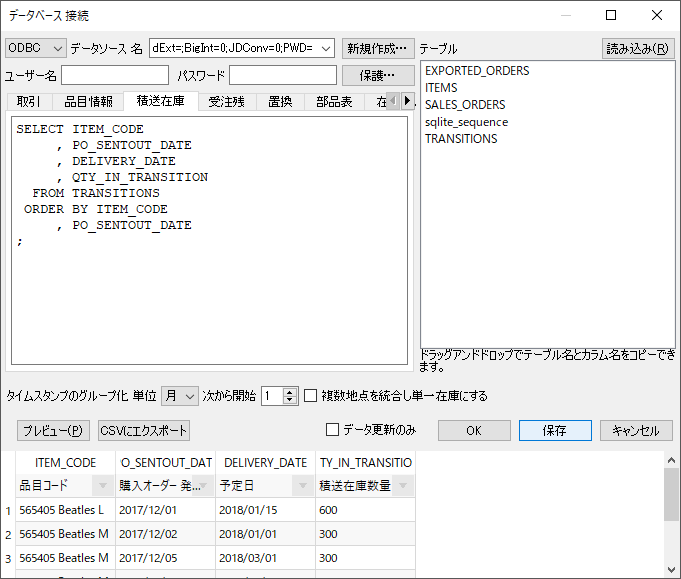This screenshot has height=579, width=681.
Task: Open filter arrow for 積送在庫数量 column
Action: (402, 486)
